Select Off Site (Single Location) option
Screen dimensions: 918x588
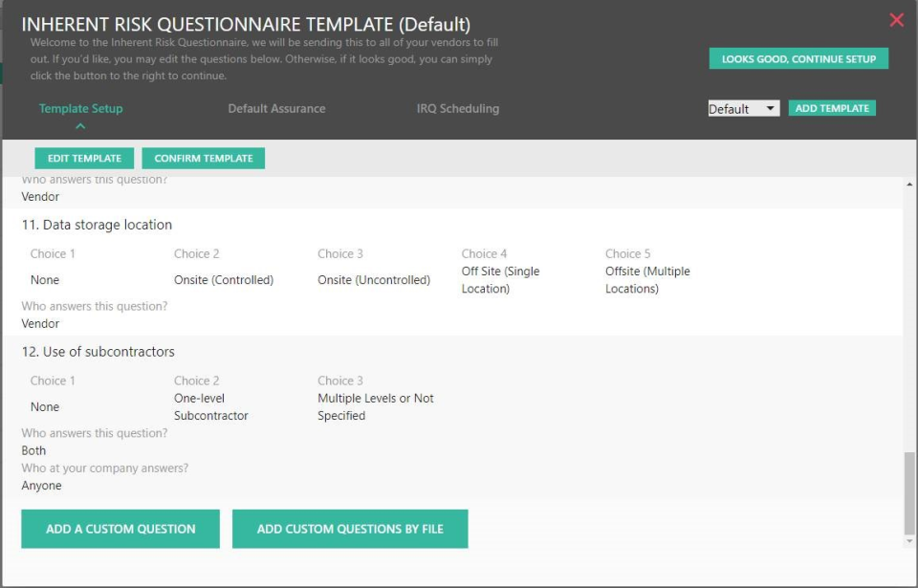[x=502, y=279]
